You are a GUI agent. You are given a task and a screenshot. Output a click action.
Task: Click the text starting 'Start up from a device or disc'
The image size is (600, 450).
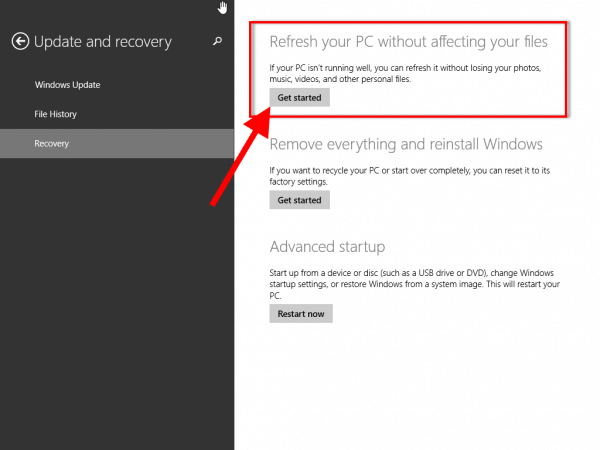pos(414,284)
